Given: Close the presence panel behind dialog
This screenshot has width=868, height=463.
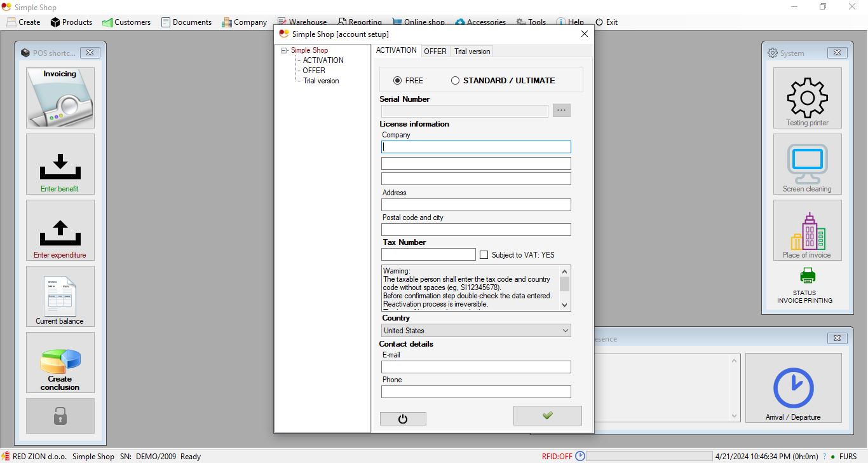Looking at the screenshot, I should (837, 338).
